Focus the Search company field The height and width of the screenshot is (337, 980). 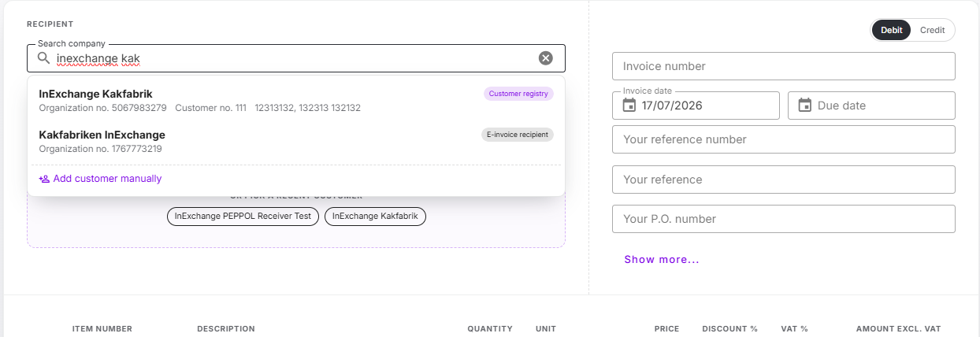296,58
